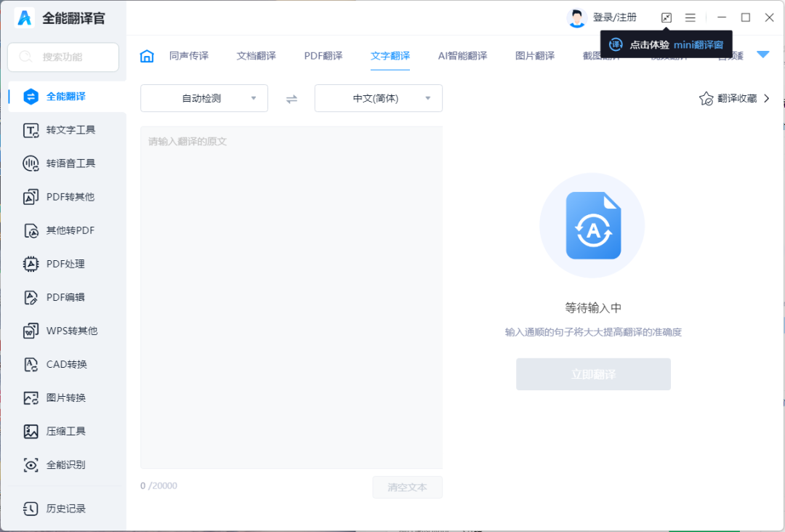Open 全能识别 sidebar item
This screenshot has height=532, width=785.
65,464
